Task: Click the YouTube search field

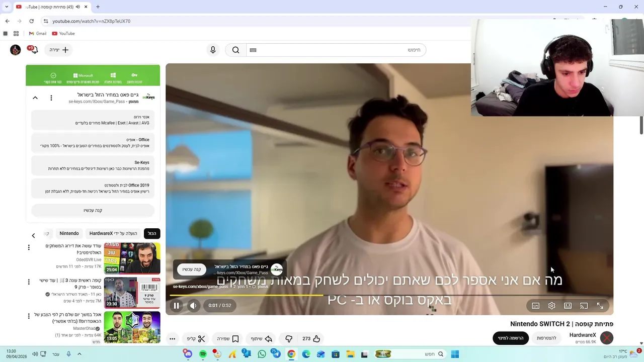Action: [336, 50]
